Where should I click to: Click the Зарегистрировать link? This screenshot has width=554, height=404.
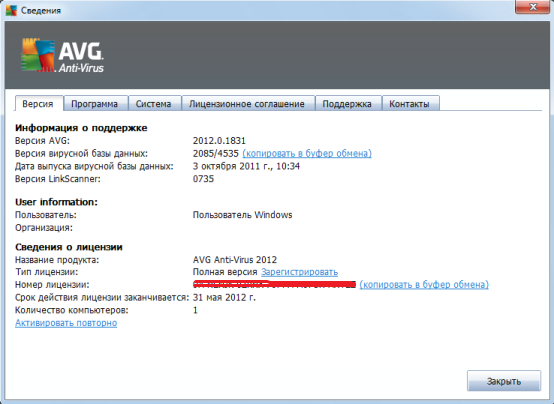coord(299,272)
